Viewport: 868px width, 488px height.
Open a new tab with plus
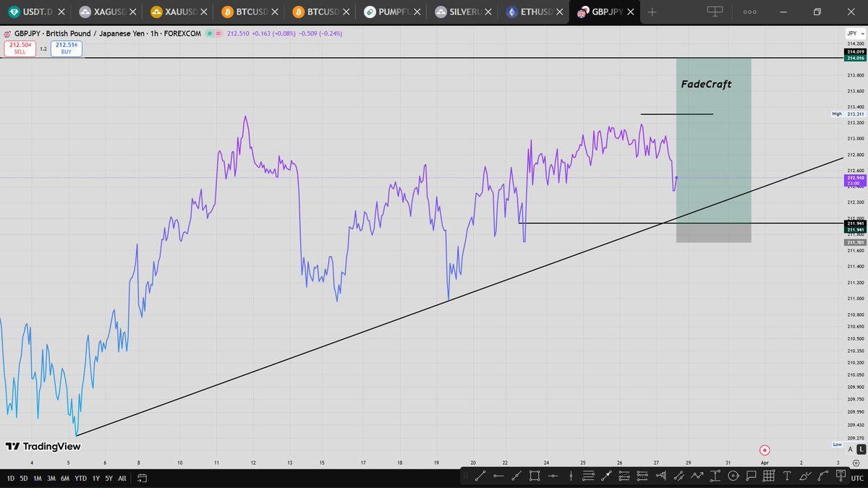(x=653, y=12)
